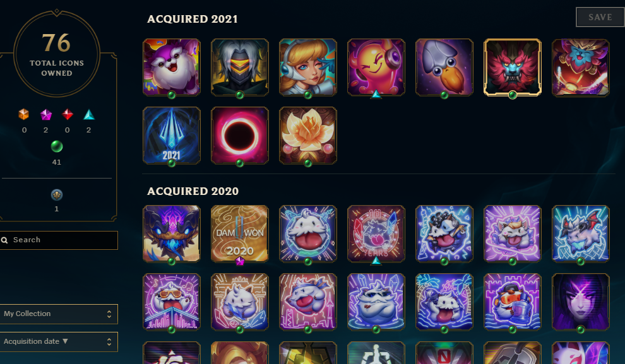
Task: Filter by magenta pentagon rarity gem
Action: [x=46, y=115]
